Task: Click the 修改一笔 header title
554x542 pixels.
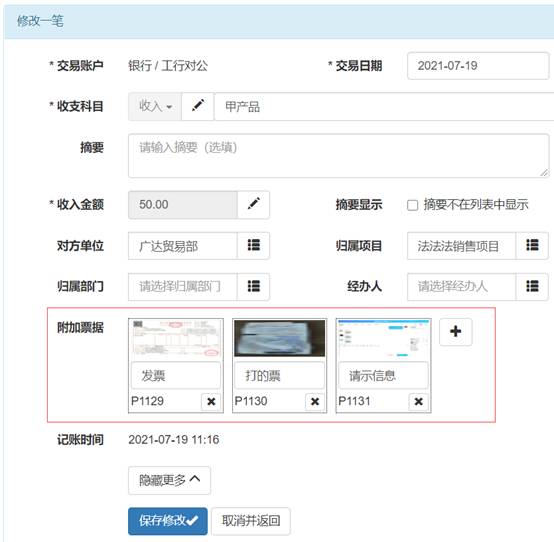Action: 40,21
